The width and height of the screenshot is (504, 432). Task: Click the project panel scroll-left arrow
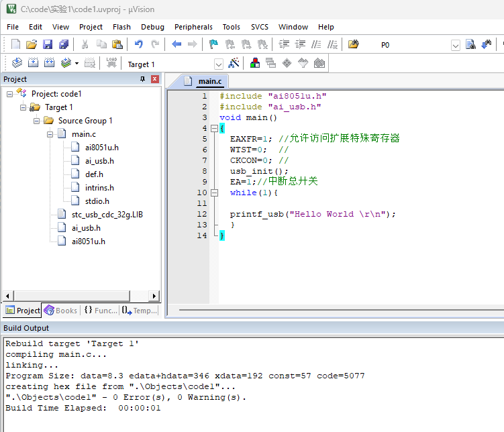8,296
